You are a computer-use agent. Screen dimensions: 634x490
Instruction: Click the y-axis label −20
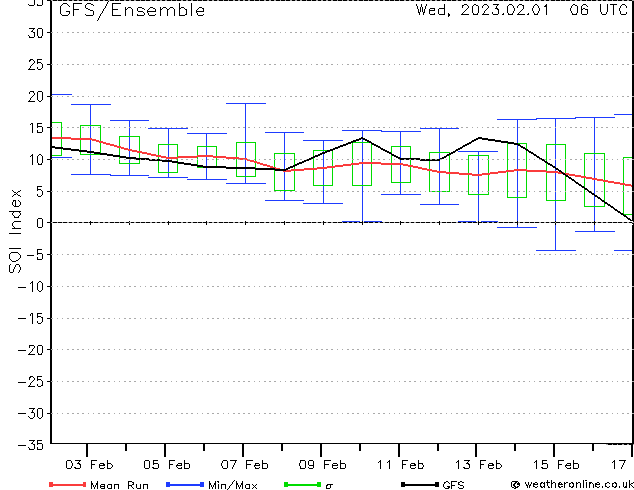(31, 350)
